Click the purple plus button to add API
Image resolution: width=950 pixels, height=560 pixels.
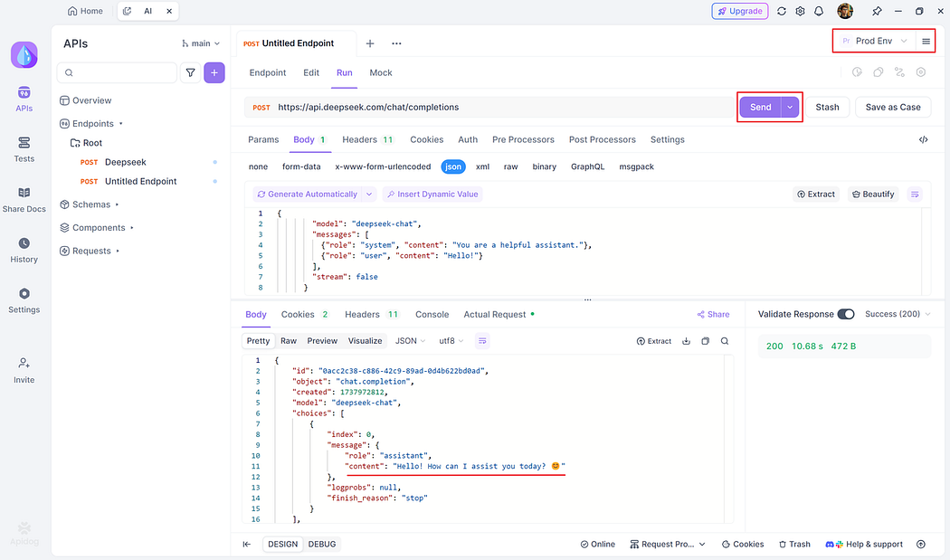click(214, 72)
